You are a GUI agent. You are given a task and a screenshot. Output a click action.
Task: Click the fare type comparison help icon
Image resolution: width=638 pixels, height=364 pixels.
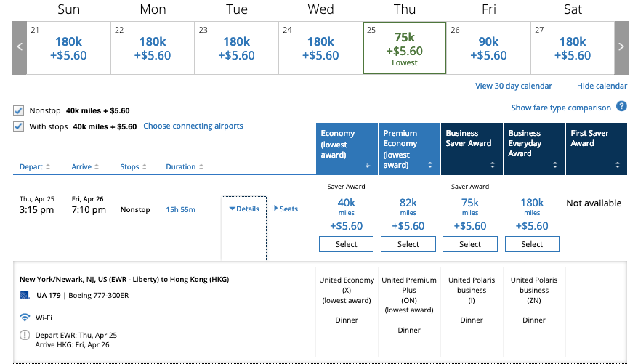point(621,107)
